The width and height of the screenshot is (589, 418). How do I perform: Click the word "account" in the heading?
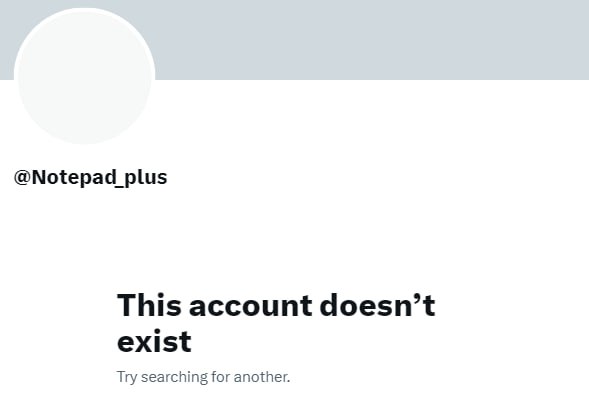tap(251, 305)
